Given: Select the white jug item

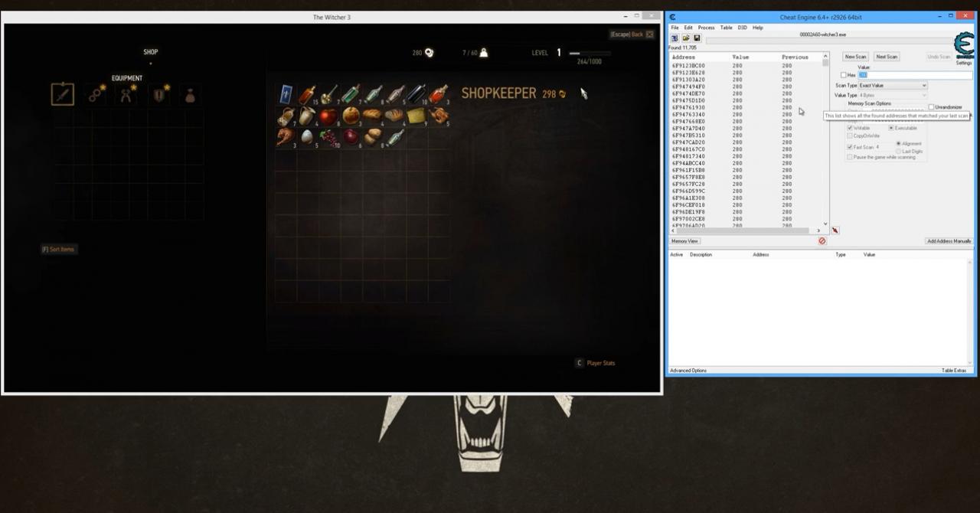Looking at the screenshot, I should click(x=308, y=116).
